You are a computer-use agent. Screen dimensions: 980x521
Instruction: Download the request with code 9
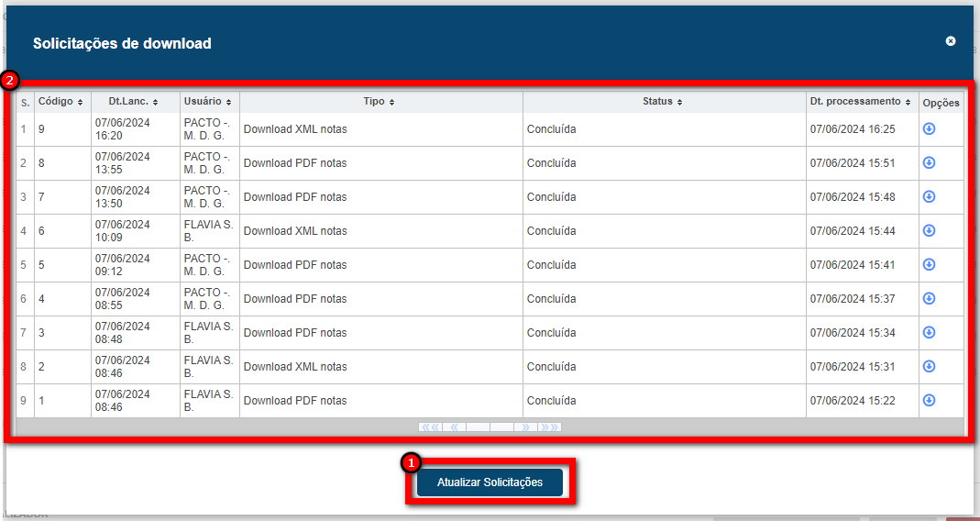[929, 129]
